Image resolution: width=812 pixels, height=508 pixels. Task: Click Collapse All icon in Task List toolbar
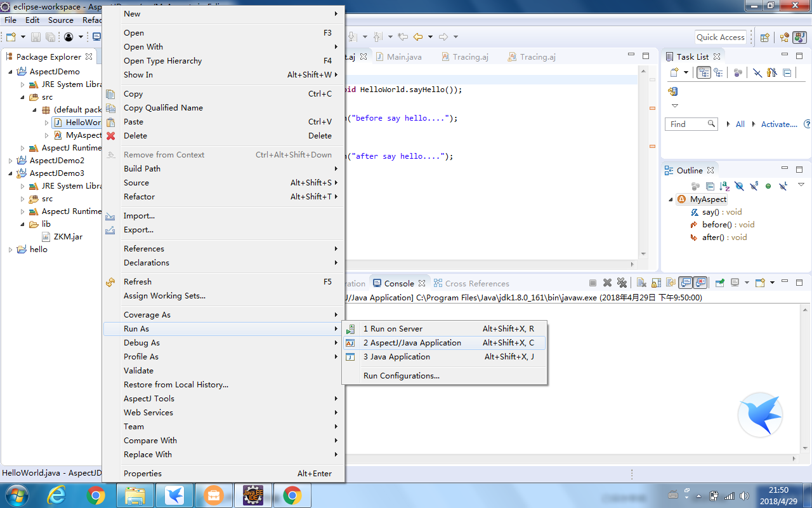click(787, 72)
